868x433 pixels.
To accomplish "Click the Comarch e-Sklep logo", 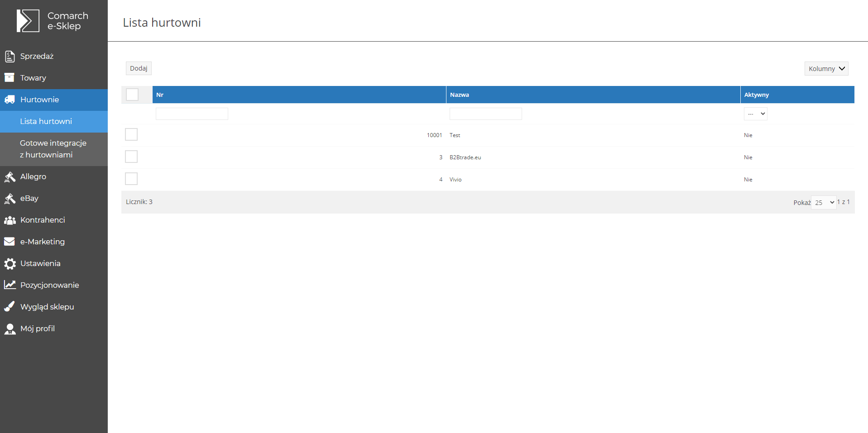I will [x=53, y=21].
